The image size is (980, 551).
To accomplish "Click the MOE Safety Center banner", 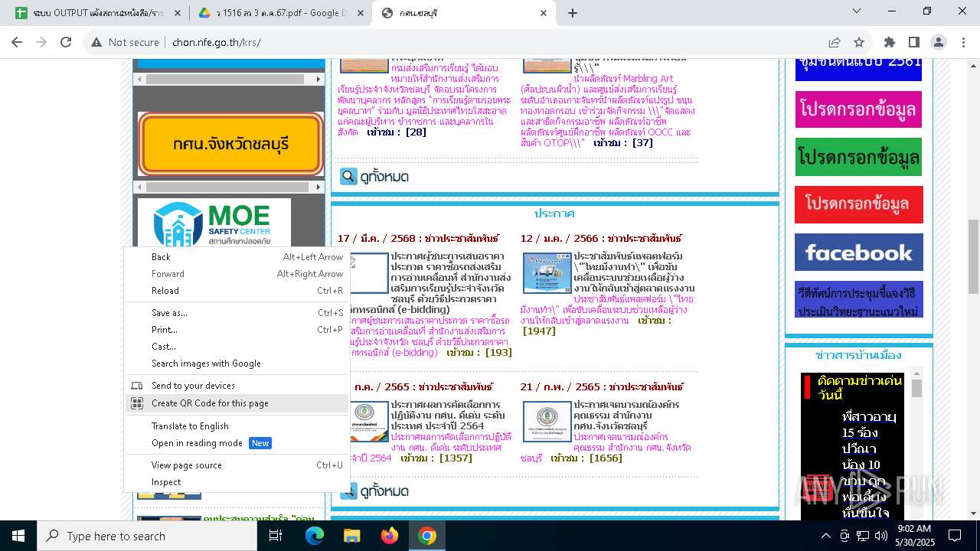I will (214, 223).
